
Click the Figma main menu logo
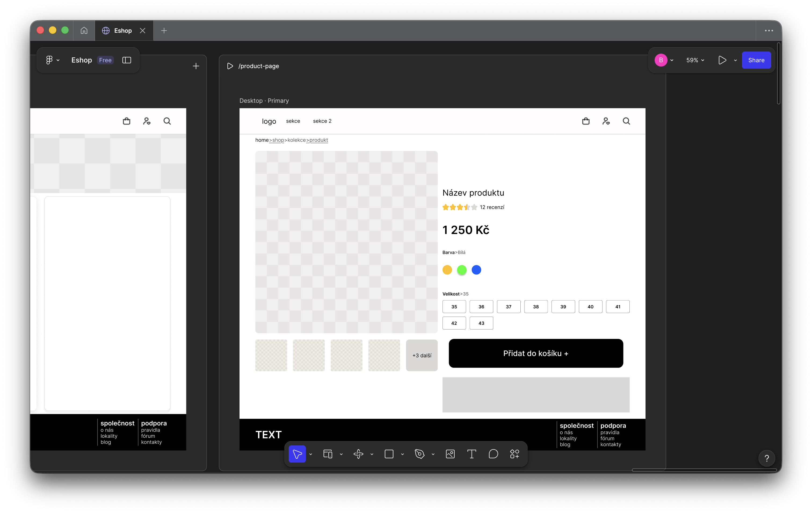click(x=49, y=60)
